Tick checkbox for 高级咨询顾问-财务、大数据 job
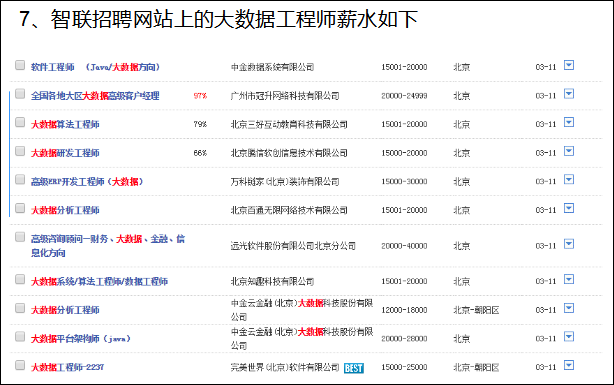The height and width of the screenshot is (385, 614). click(x=20, y=237)
